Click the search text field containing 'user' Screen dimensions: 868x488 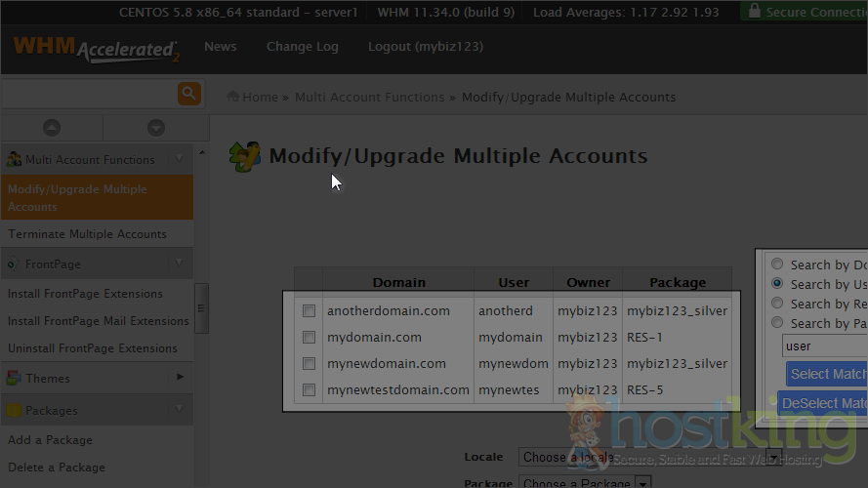click(823, 346)
